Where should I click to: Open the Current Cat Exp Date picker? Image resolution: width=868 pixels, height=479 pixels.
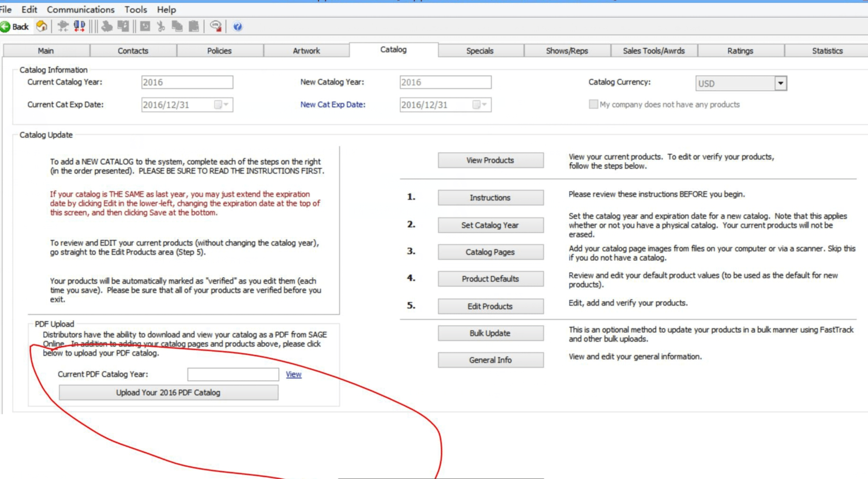pyautogui.click(x=221, y=104)
